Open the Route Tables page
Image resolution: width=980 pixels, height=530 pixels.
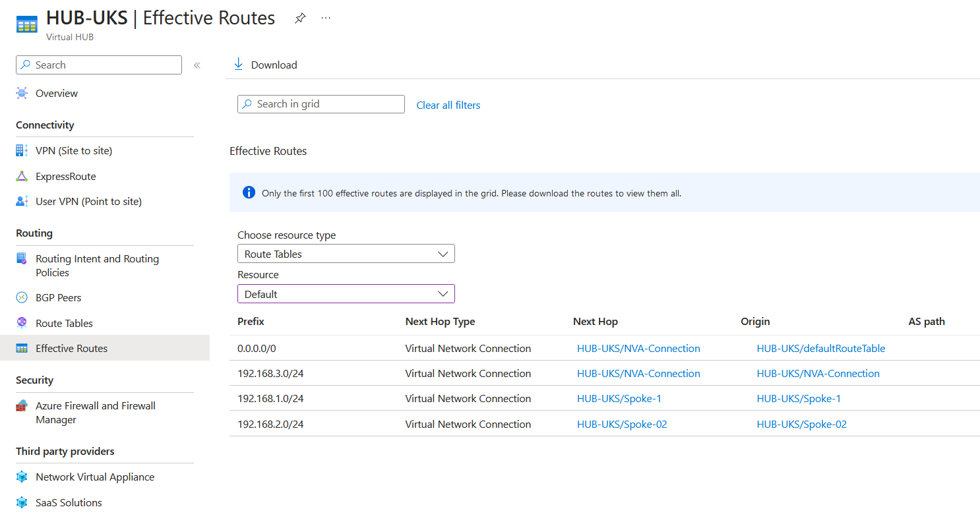64,323
